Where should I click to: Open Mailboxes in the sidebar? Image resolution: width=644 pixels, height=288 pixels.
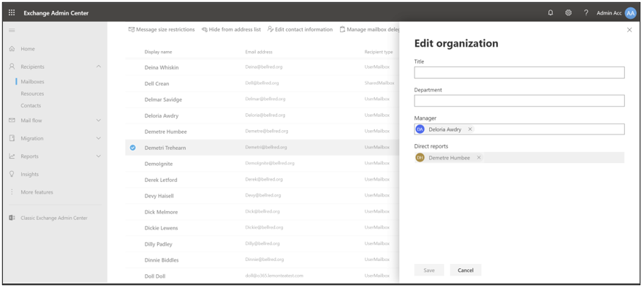pyautogui.click(x=32, y=82)
